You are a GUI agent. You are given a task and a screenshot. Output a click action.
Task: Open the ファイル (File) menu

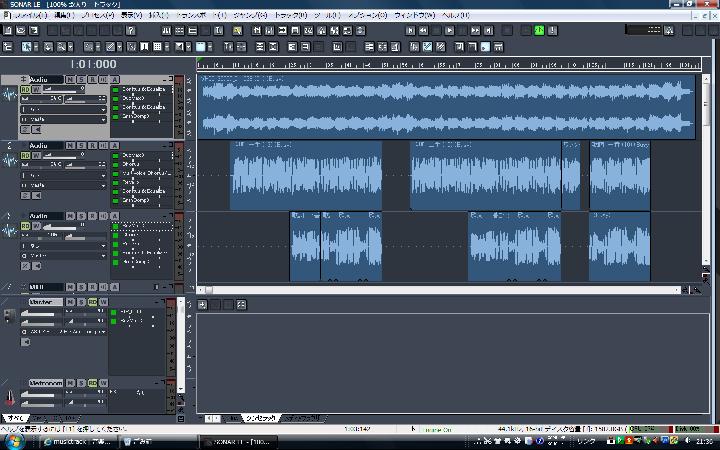[30, 15]
